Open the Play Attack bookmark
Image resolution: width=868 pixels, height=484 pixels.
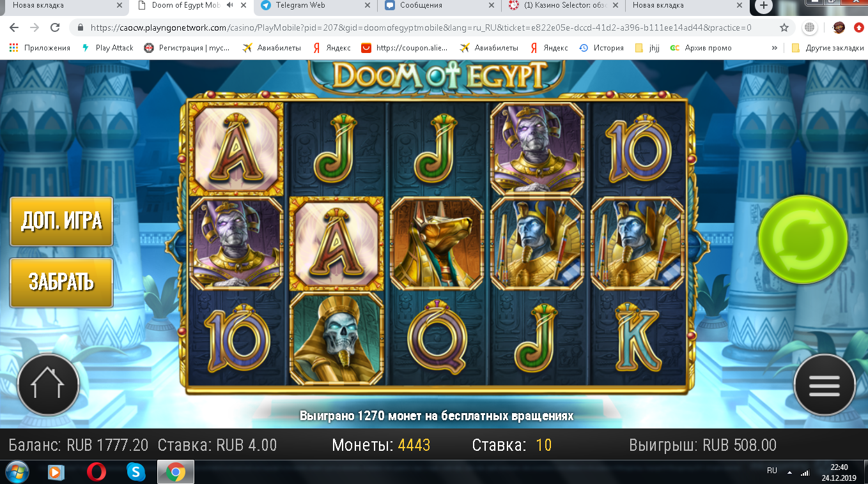click(108, 48)
